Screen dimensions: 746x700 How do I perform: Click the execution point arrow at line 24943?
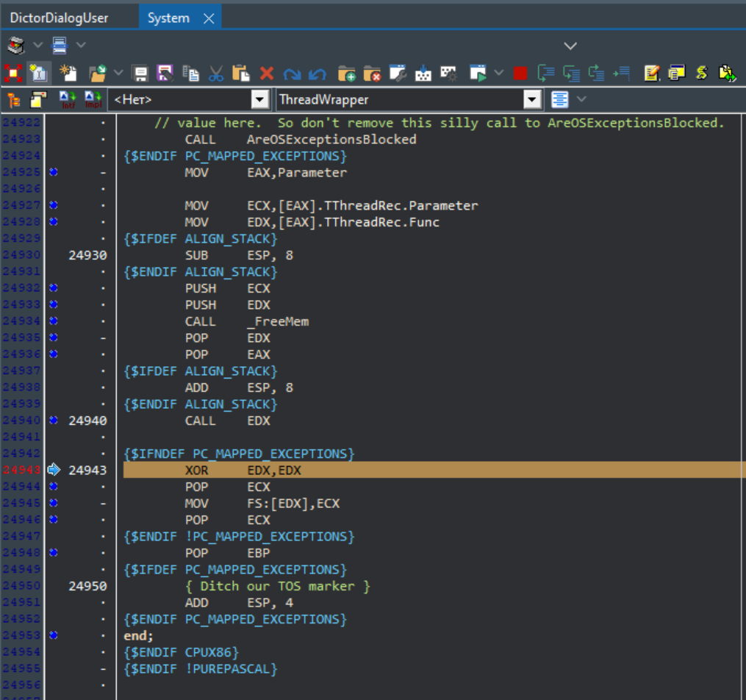click(54, 470)
